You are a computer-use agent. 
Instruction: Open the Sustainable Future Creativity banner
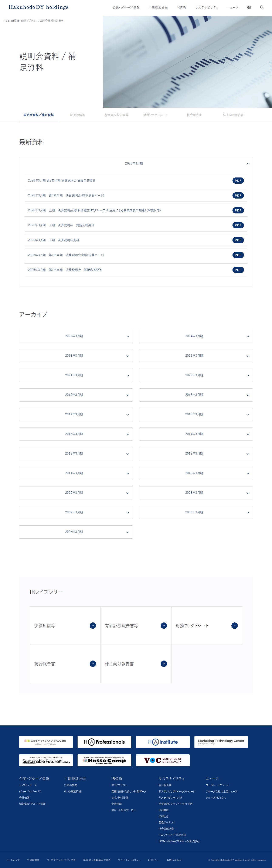[x=46, y=761]
